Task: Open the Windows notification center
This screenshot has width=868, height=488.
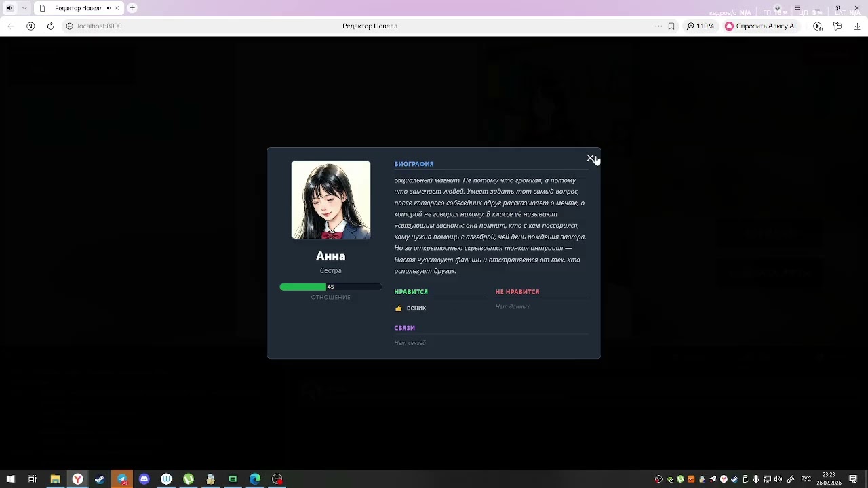Action: click(854, 480)
